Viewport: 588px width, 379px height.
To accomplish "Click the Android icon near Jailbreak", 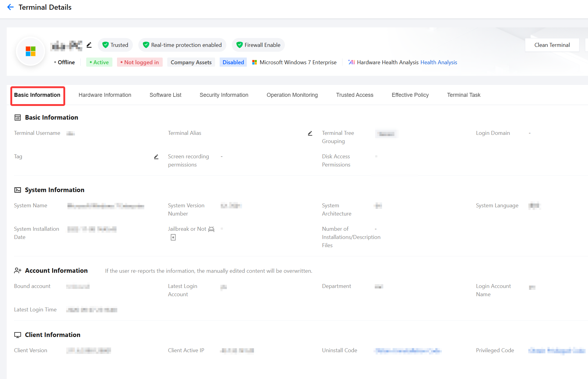I will click(x=211, y=229).
